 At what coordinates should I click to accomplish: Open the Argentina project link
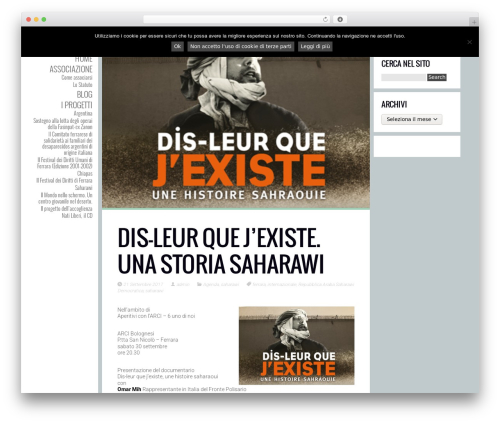[x=83, y=114]
